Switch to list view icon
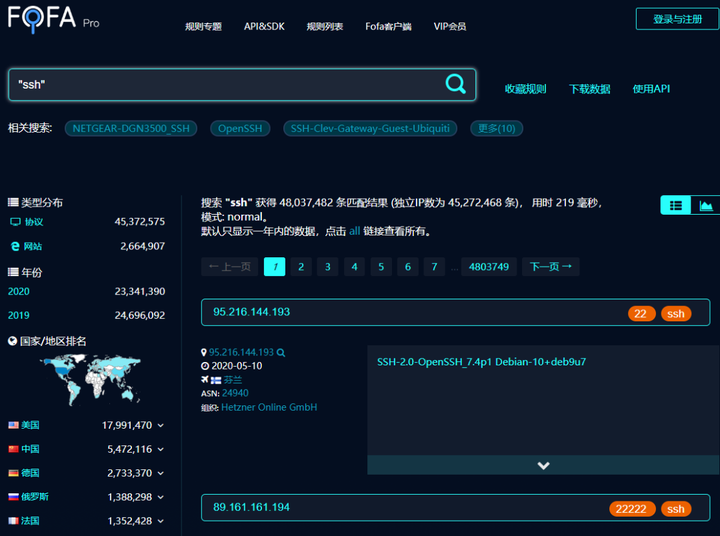This screenshot has height=536, width=720. (675, 205)
